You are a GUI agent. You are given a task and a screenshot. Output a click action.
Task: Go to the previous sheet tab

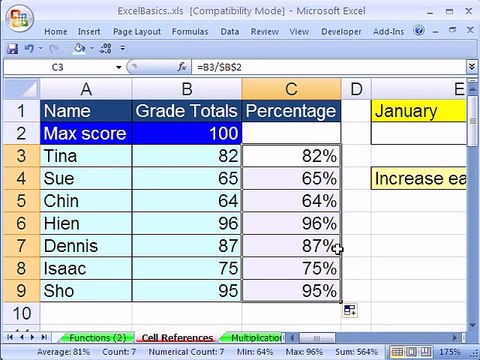(x=22, y=337)
